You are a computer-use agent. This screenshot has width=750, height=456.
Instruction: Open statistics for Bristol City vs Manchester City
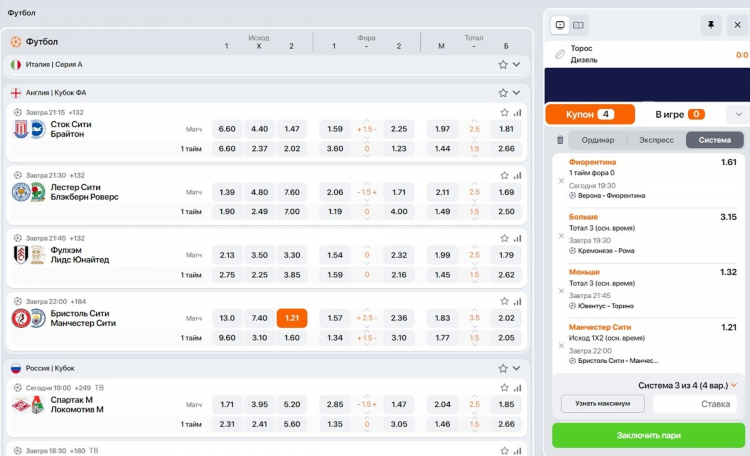[x=518, y=301]
